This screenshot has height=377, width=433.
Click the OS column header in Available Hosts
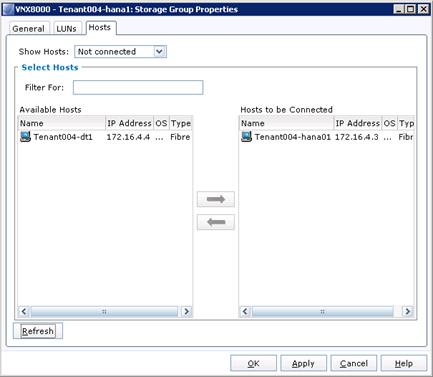coord(161,123)
